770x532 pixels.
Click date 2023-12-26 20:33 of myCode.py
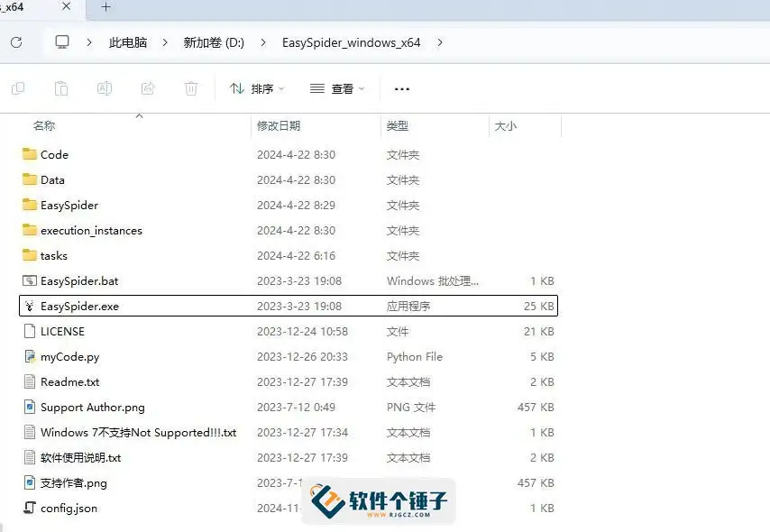coord(302,357)
